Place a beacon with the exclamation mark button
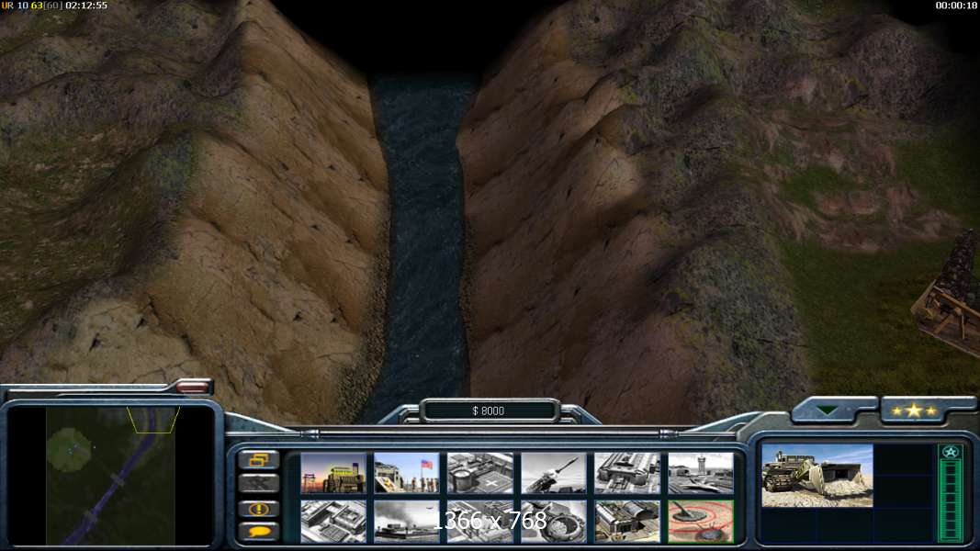The image size is (980, 551). (x=258, y=509)
